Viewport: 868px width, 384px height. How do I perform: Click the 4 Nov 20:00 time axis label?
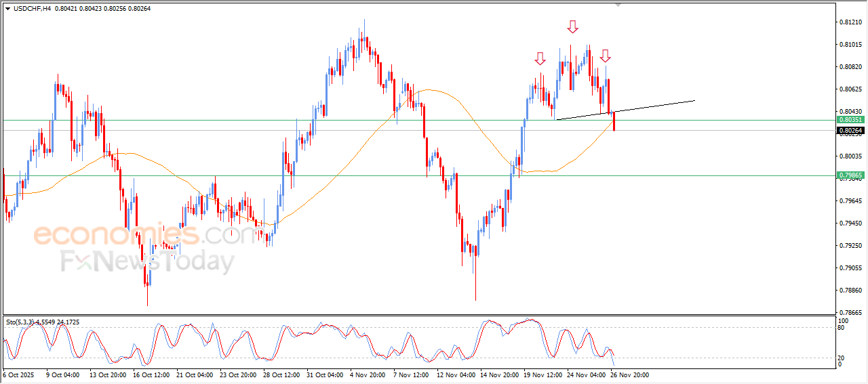[366, 374]
